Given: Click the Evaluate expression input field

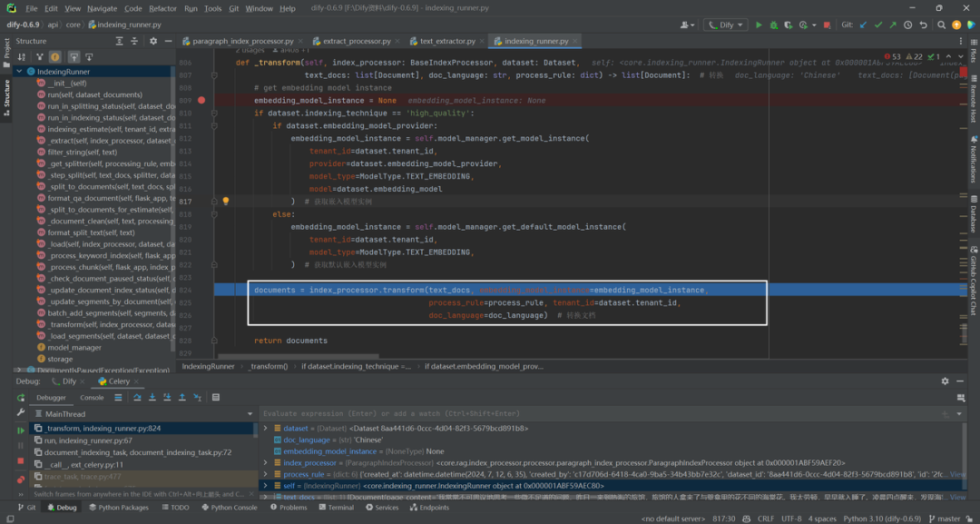Looking at the screenshot, I should (x=600, y=414).
